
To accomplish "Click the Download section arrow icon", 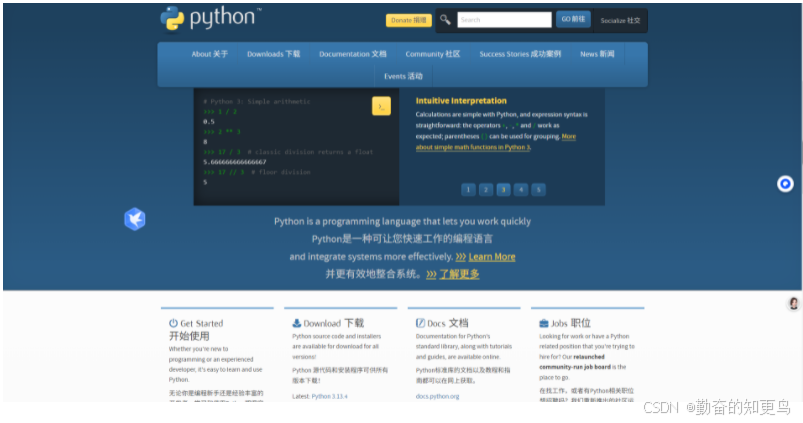I will tap(297, 323).
